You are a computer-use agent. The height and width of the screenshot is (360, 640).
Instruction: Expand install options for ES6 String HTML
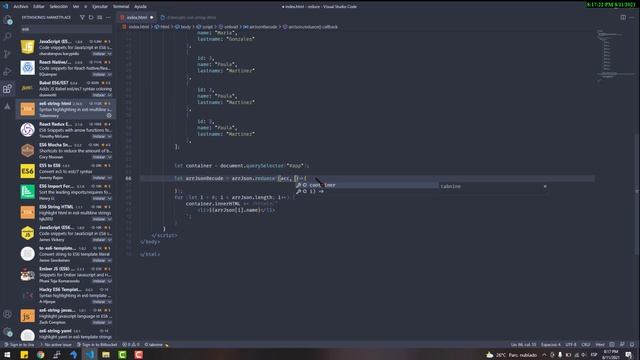click(x=109, y=219)
